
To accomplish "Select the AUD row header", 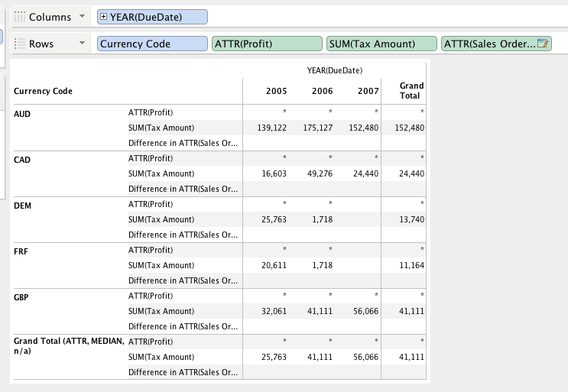I will pos(22,114).
